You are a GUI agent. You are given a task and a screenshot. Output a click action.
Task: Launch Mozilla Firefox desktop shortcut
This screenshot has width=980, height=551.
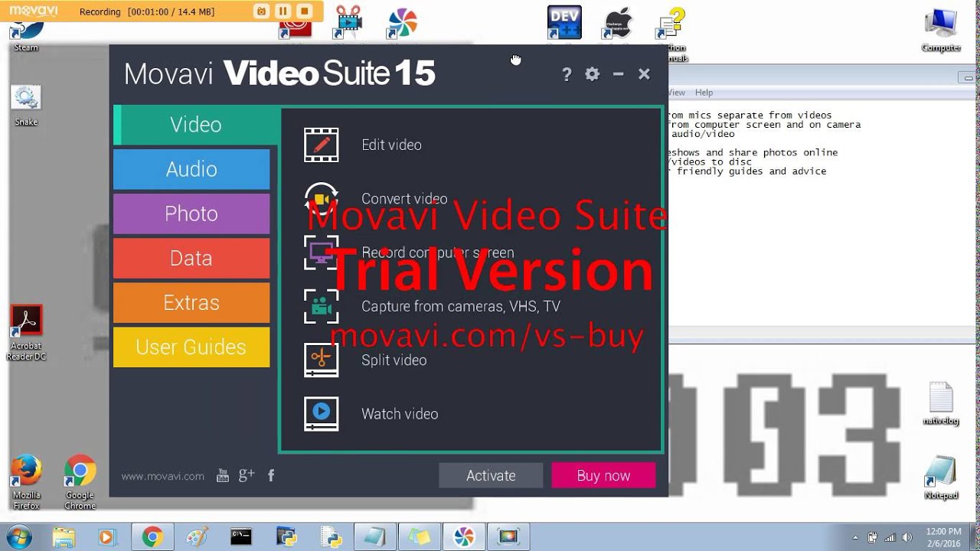coord(26,482)
